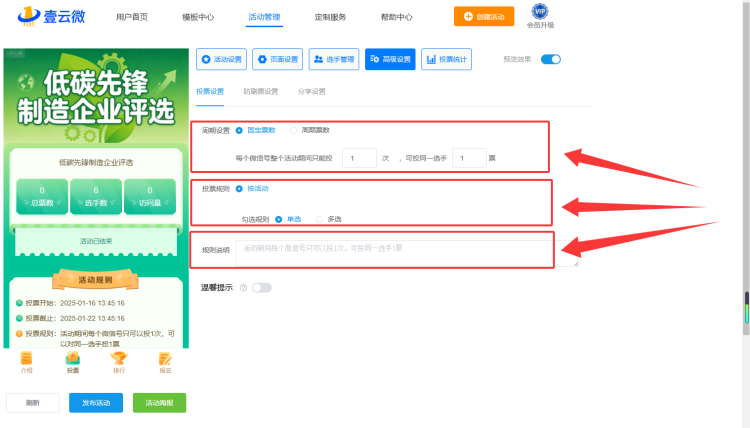
Task: Click the help question mark beside 温馨提示
Action: pos(243,288)
